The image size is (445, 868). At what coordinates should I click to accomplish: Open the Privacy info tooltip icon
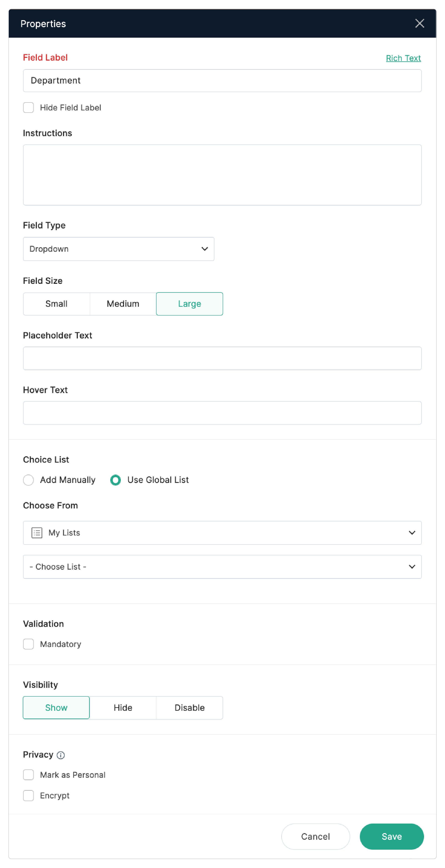tap(61, 755)
